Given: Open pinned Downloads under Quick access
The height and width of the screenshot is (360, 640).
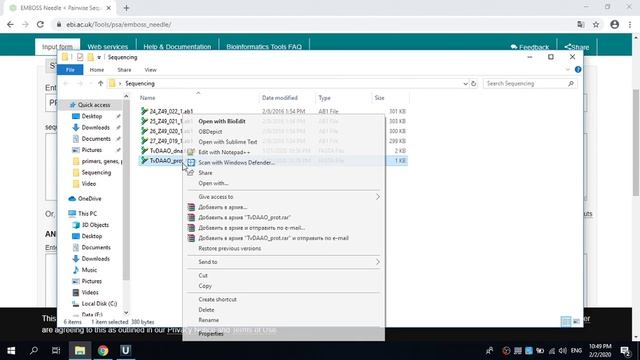Looking at the screenshot, I should point(96,127).
